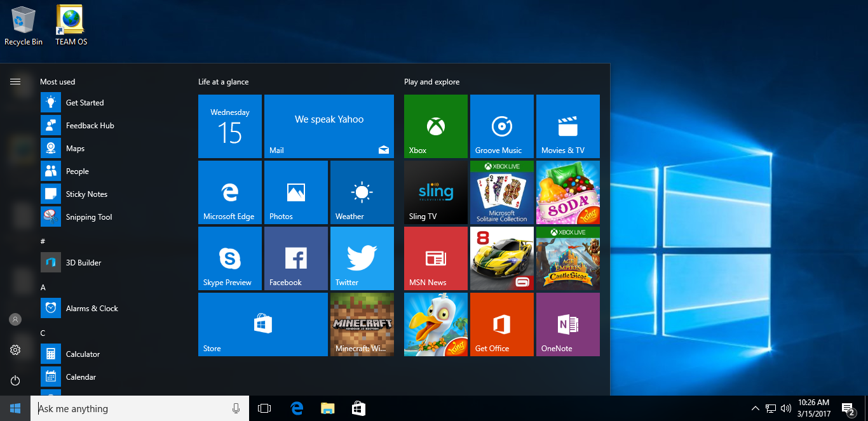
Task: Activate Cortana microphone in search box
Action: [x=236, y=408]
